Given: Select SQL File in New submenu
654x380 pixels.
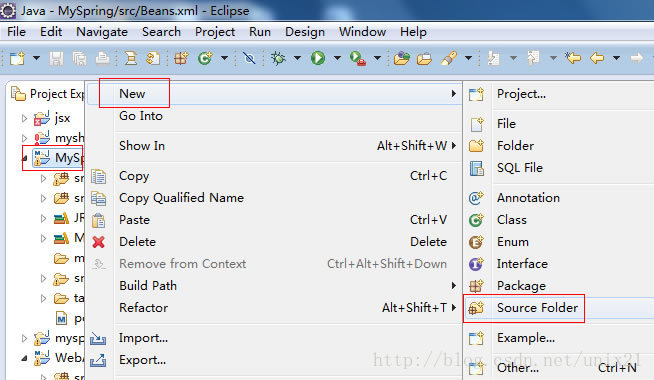Looking at the screenshot, I should [x=559, y=168].
